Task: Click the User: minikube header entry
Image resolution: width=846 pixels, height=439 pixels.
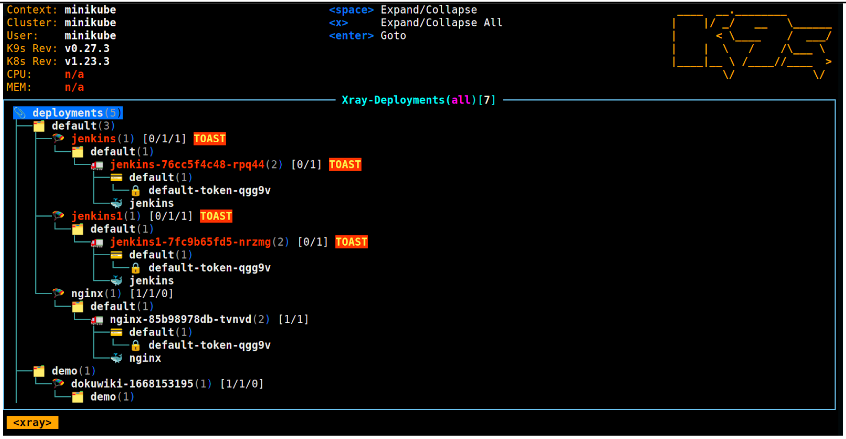Action: (62, 36)
